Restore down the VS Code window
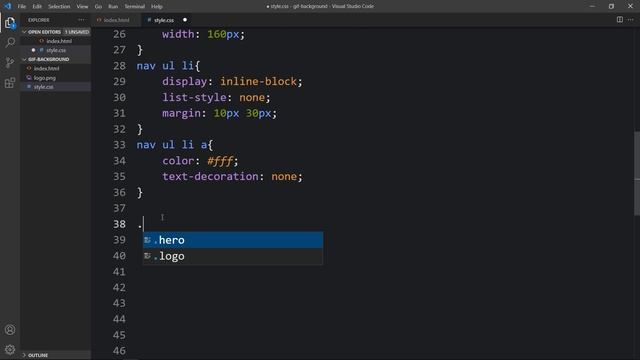Viewport: 640px width, 360px height. [611, 6]
